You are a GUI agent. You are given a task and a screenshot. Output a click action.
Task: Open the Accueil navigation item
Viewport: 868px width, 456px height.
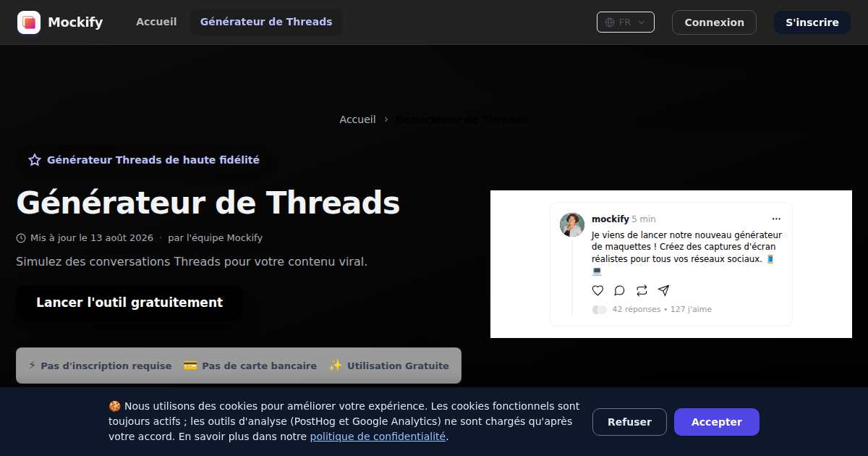[x=156, y=22]
